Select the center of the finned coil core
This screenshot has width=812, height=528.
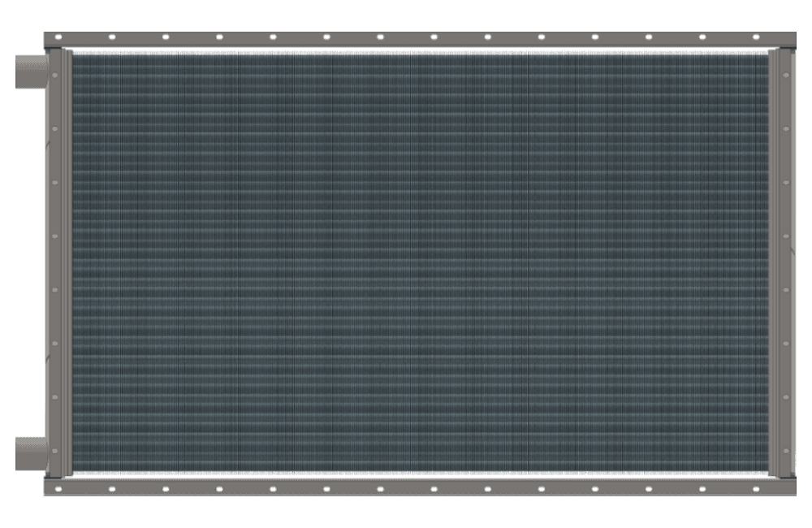(x=420, y=262)
